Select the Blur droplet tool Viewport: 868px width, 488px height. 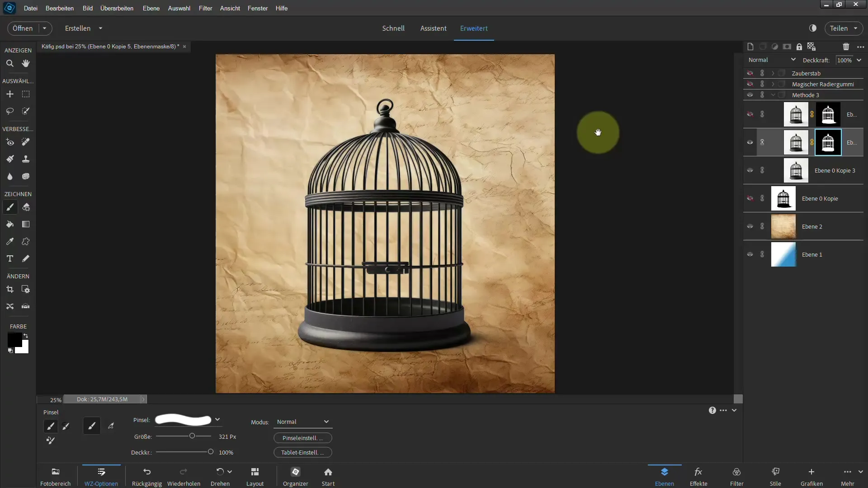point(9,176)
